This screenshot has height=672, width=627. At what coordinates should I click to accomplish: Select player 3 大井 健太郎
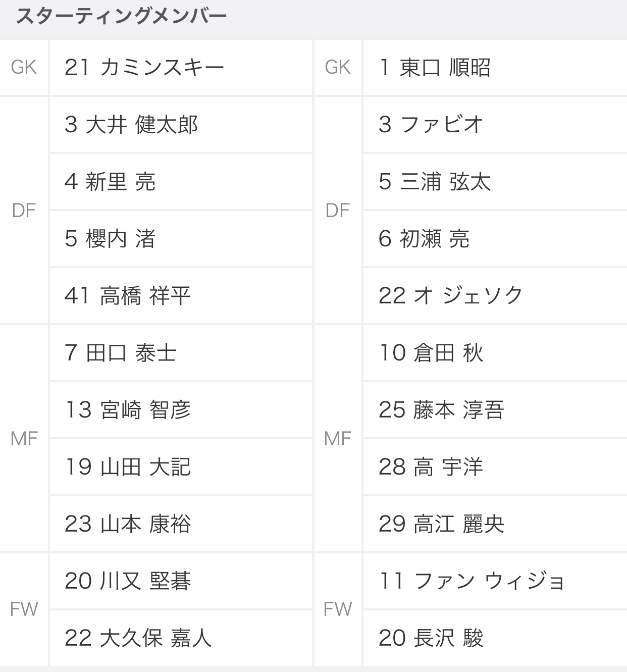[131, 124]
